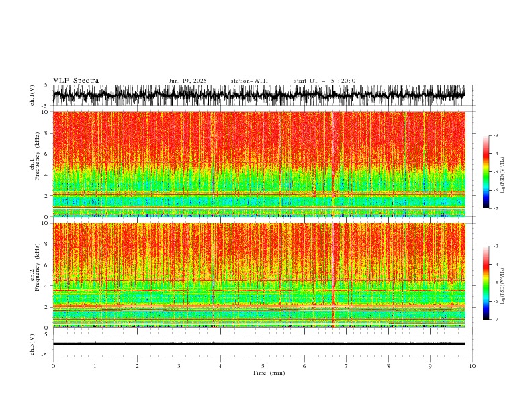The width and height of the screenshot is (532, 411).
Task: Click the "5" tick on the time axis
Action: click(x=263, y=366)
